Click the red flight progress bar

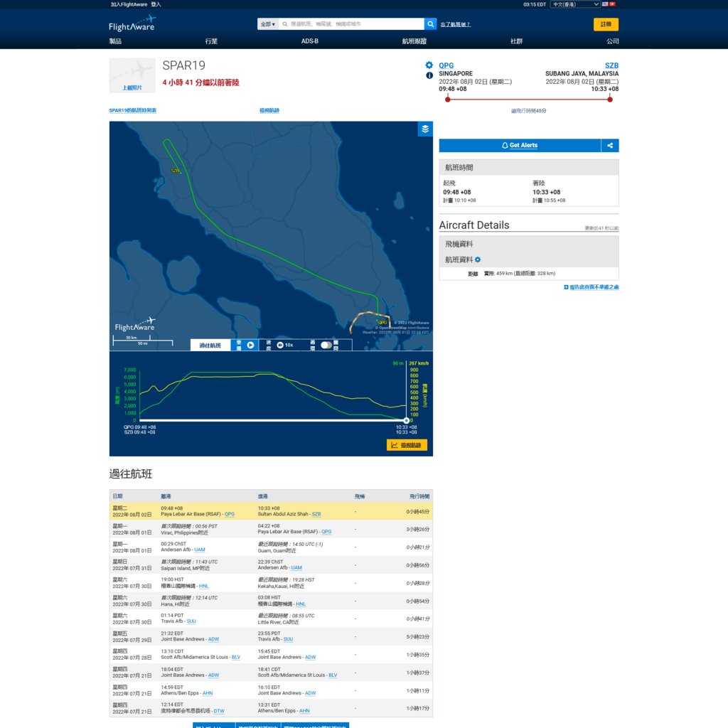pos(529,100)
